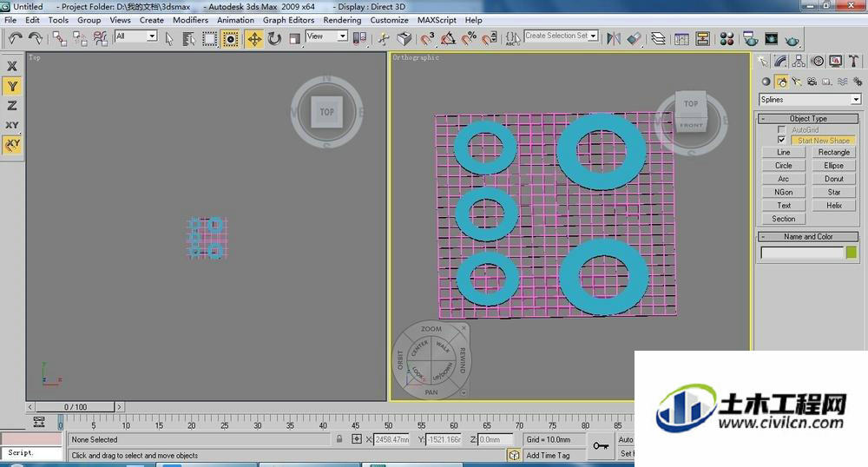The width and height of the screenshot is (868, 467).
Task: Click Select and Manipulate tool
Action: tap(384, 38)
